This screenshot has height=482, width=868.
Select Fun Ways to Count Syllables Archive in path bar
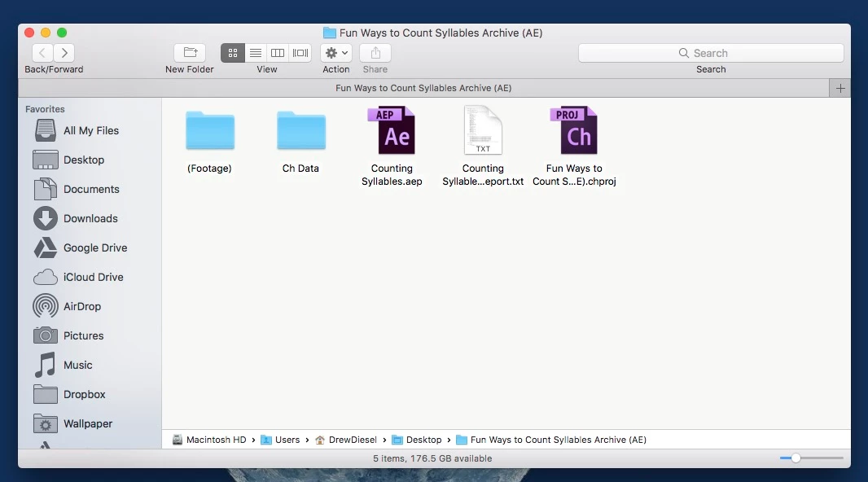[551, 440]
